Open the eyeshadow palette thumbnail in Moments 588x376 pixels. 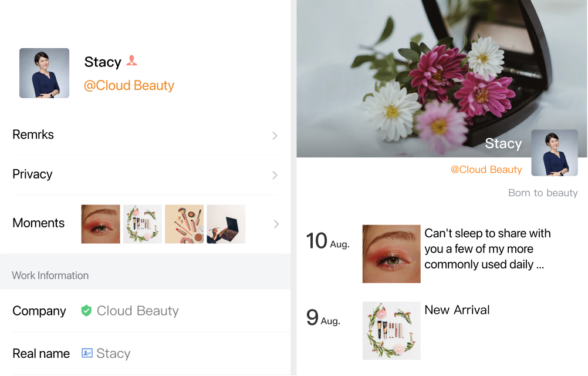point(226,224)
